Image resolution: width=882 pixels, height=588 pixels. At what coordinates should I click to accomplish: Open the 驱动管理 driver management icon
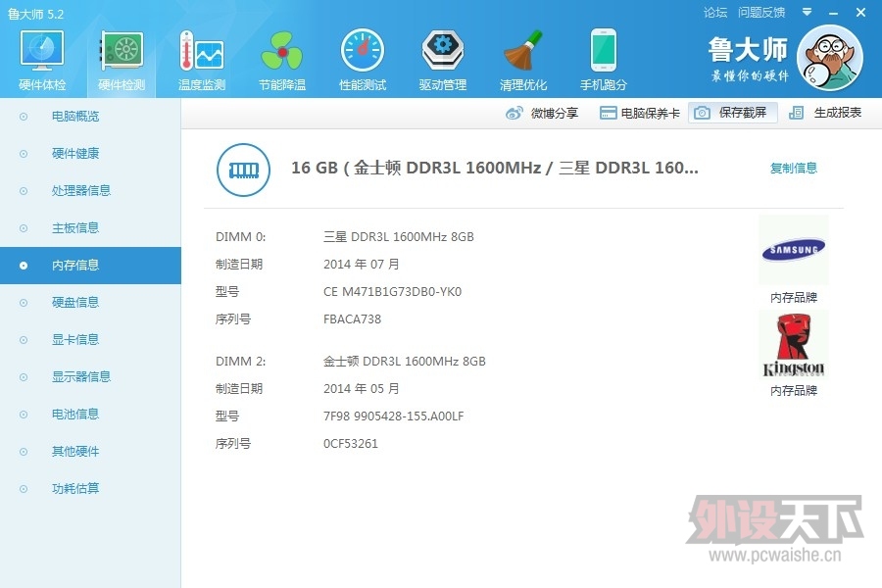point(443,51)
